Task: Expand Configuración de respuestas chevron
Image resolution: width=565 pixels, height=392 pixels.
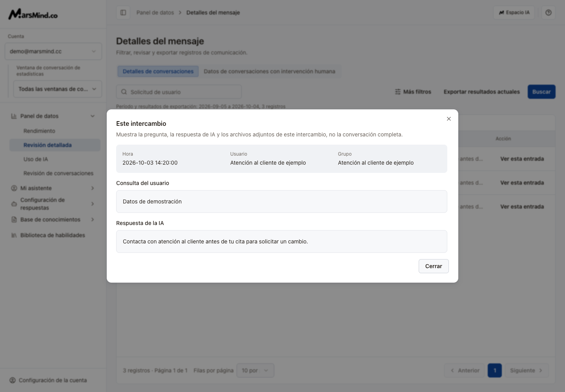Action: pos(93,204)
